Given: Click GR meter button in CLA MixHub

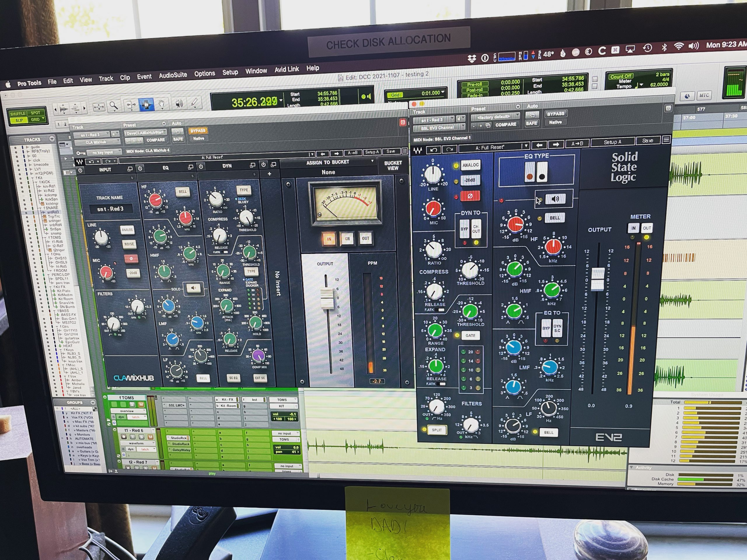Looking at the screenshot, I should coord(347,239).
